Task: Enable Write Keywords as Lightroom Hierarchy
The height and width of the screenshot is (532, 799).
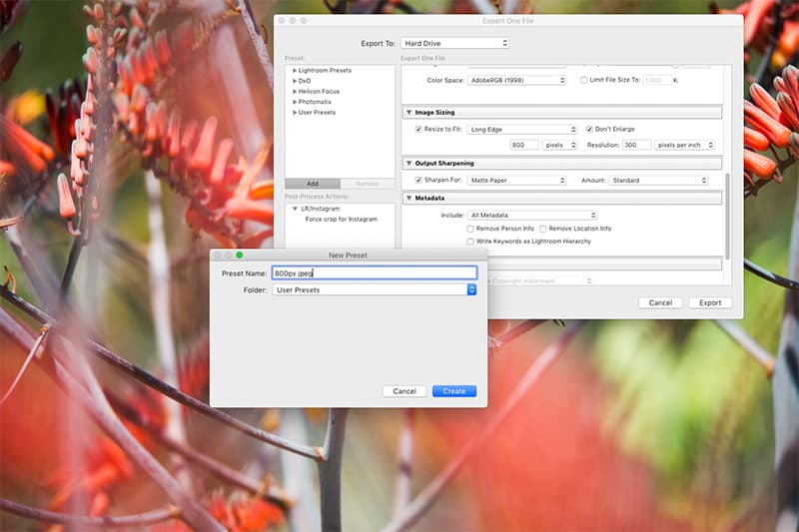Action: [470, 242]
